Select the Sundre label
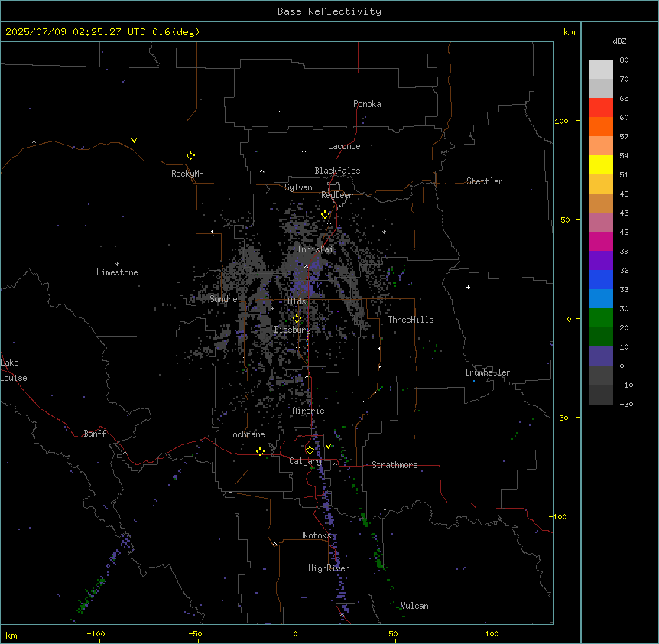 coord(223,299)
